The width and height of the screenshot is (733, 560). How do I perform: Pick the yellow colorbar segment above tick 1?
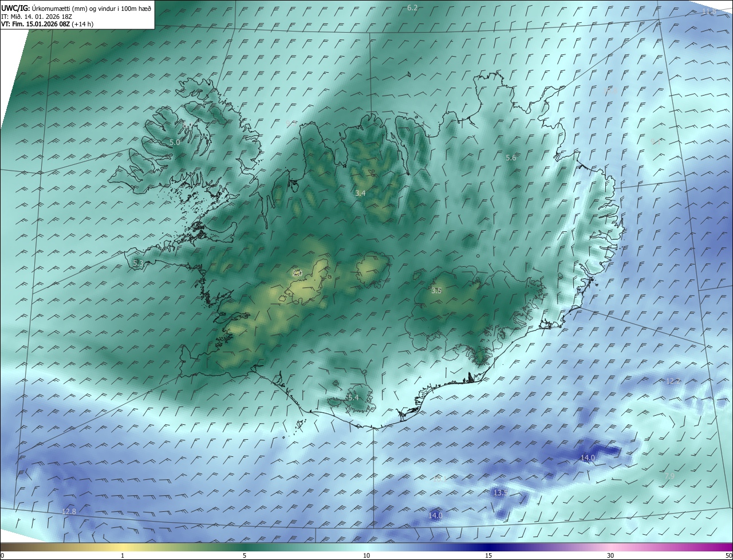coord(123,547)
